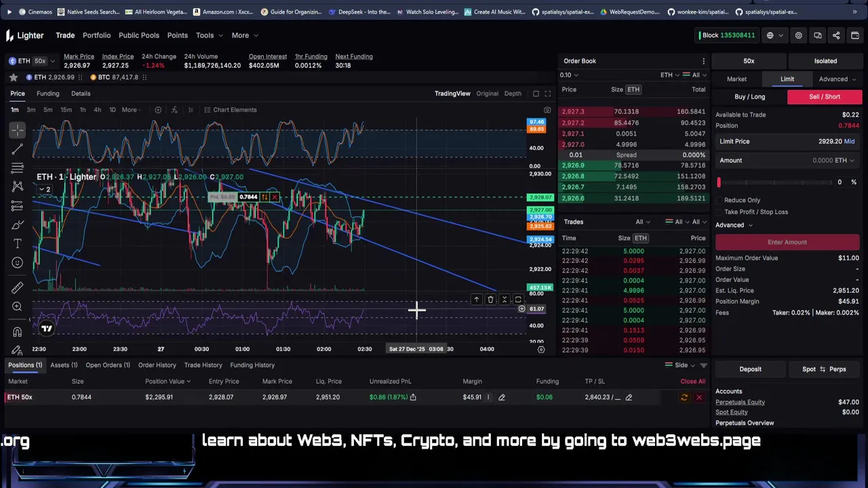Open the chart style candles selector

coord(191,110)
